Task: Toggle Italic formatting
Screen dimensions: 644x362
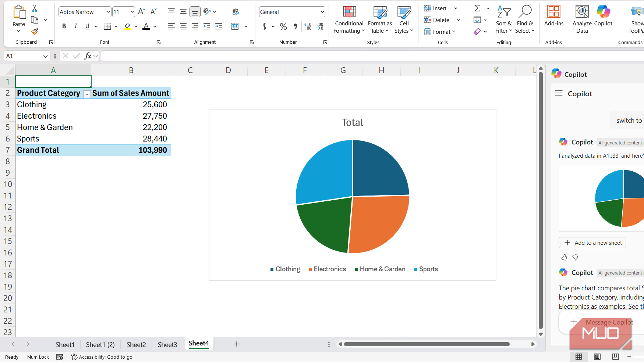Action: click(75, 26)
